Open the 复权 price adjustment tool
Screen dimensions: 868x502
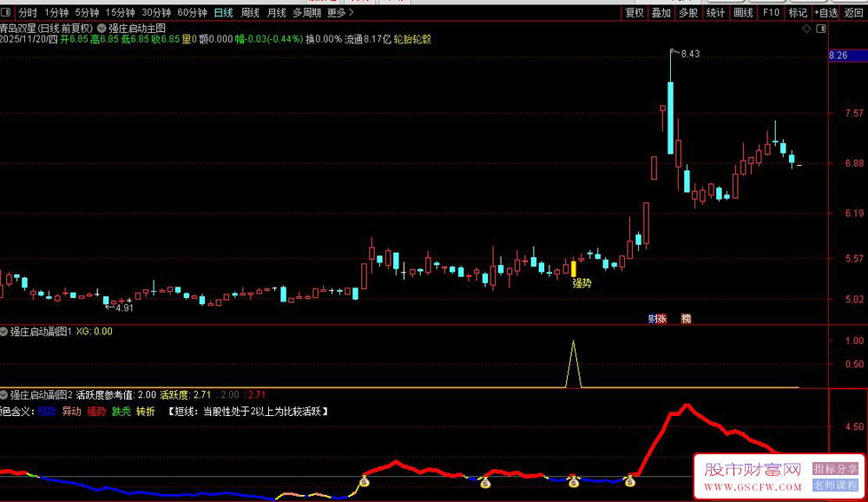[x=634, y=12]
